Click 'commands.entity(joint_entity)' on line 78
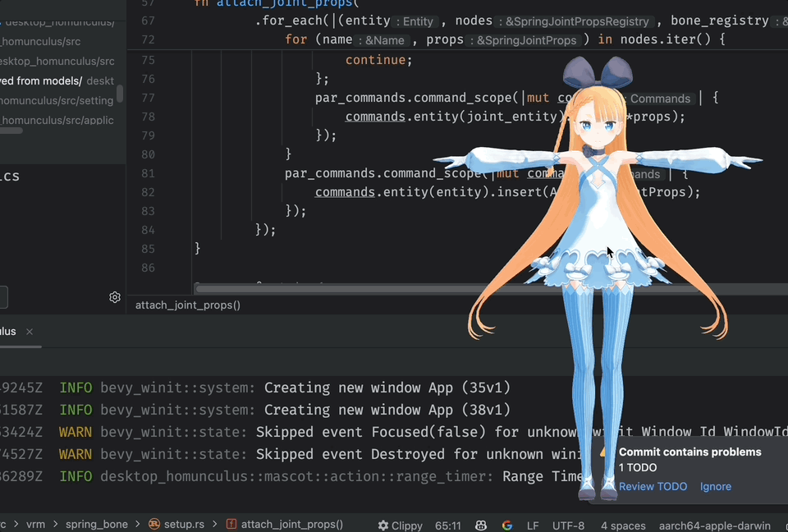 click(x=455, y=117)
